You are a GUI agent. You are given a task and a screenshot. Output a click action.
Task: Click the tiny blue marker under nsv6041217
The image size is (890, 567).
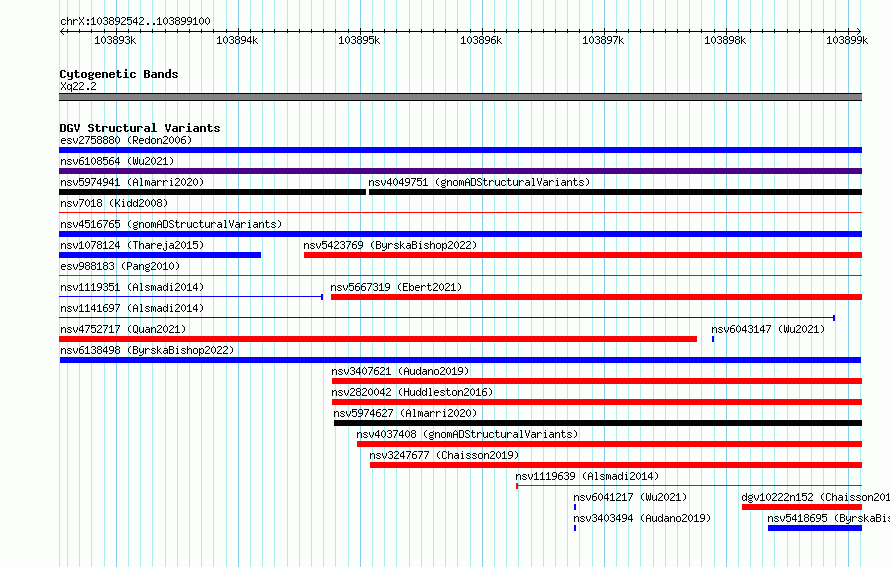click(x=575, y=507)
